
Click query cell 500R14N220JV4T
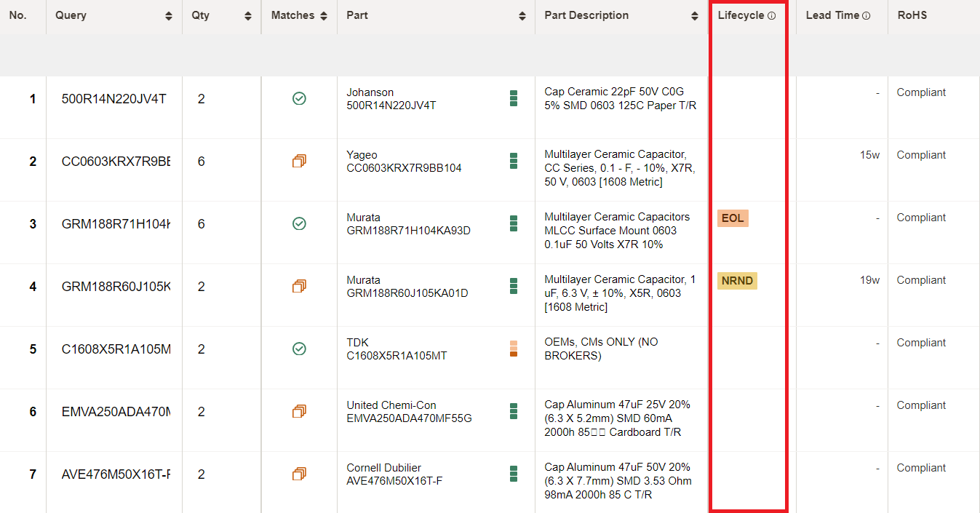point(114,99)
